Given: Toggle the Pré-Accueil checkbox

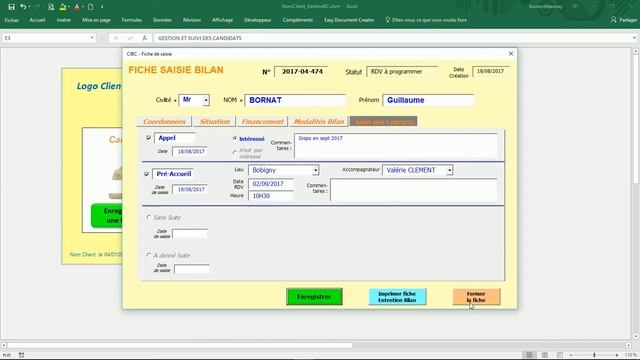Looking at the screenshot, I should tap(147, 174).
